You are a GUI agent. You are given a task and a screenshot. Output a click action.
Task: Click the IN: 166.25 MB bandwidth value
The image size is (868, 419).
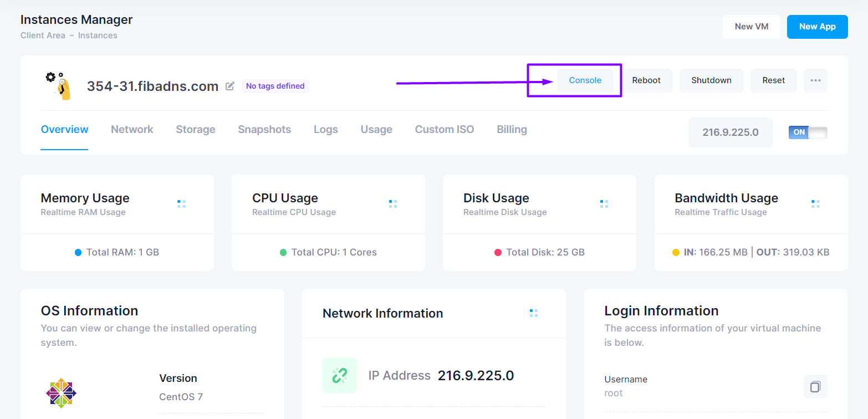(x=716, y=252)
